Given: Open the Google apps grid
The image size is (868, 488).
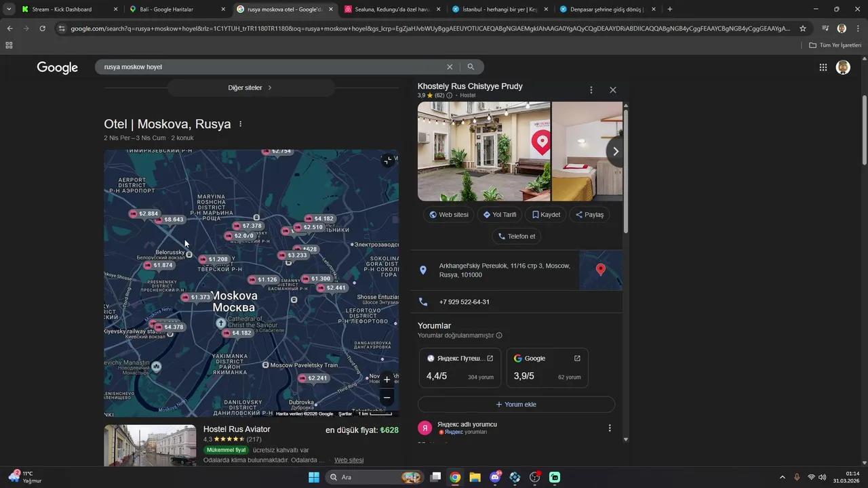Looking at the screenshot, I should point(823,67).
